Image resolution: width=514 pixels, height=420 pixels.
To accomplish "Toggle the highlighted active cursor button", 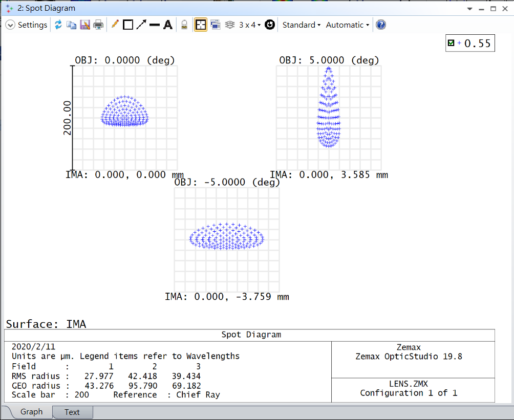I will pyautogui.click(x=201, y=25).
